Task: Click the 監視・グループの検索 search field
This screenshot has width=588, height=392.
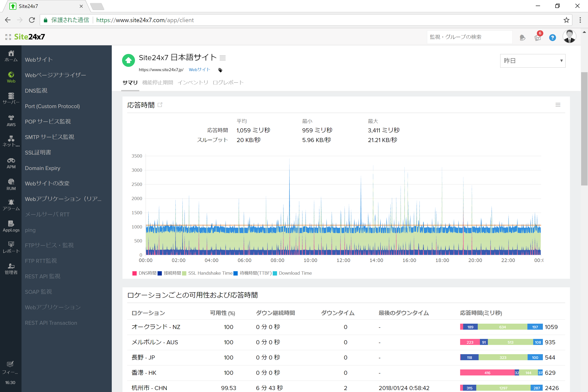Action: click(469, 37)
